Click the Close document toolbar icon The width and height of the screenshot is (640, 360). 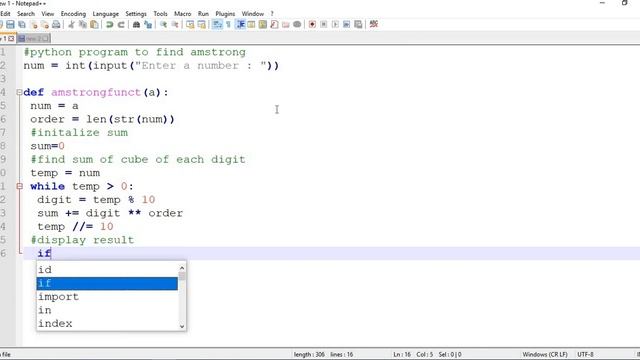point(33,24)
